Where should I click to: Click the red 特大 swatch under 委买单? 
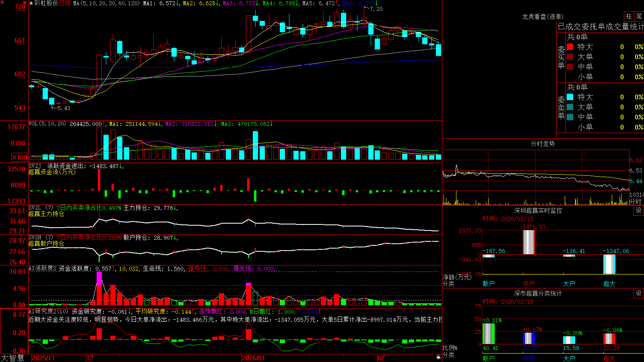click(570, 47)
